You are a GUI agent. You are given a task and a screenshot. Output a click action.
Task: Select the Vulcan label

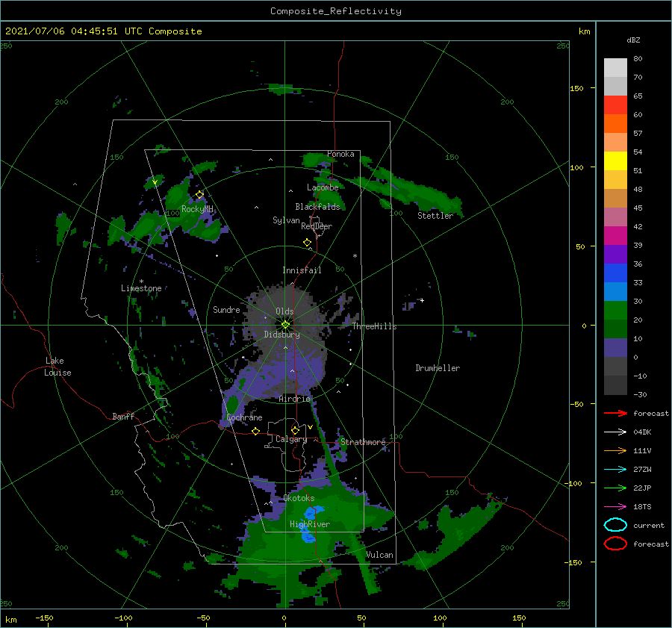click(379, 555)
